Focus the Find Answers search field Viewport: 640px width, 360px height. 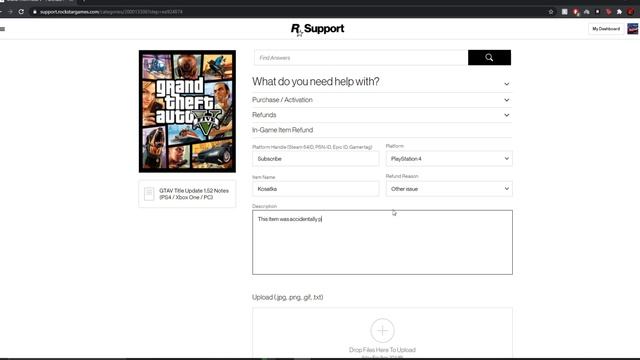click(x=361, y=58)
